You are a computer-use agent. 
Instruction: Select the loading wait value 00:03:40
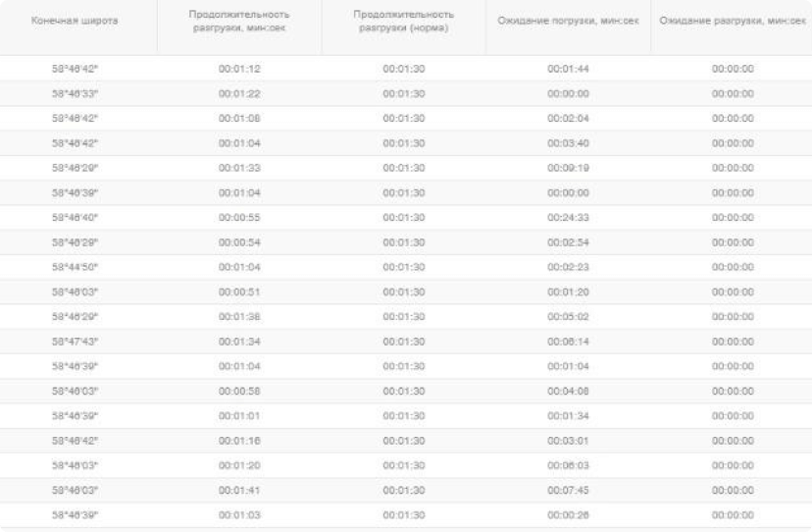(x=568, y=143)
